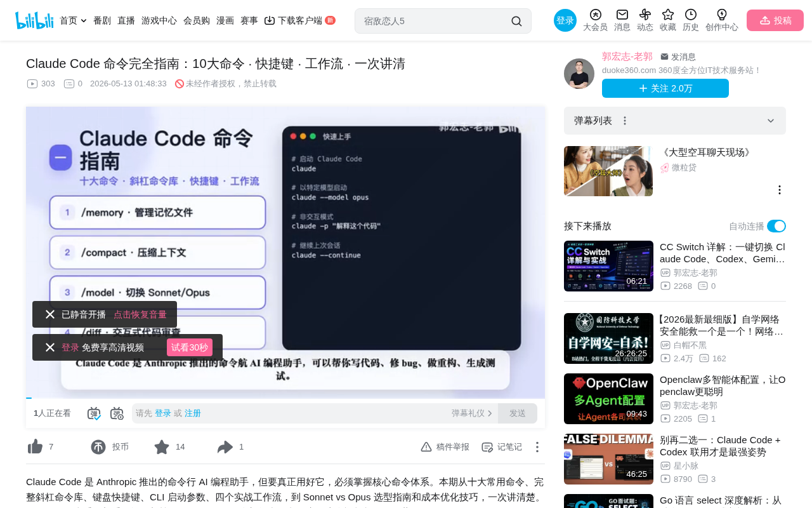Open 大型空耳聊天现场 ad thumbnail

point(608,171)
